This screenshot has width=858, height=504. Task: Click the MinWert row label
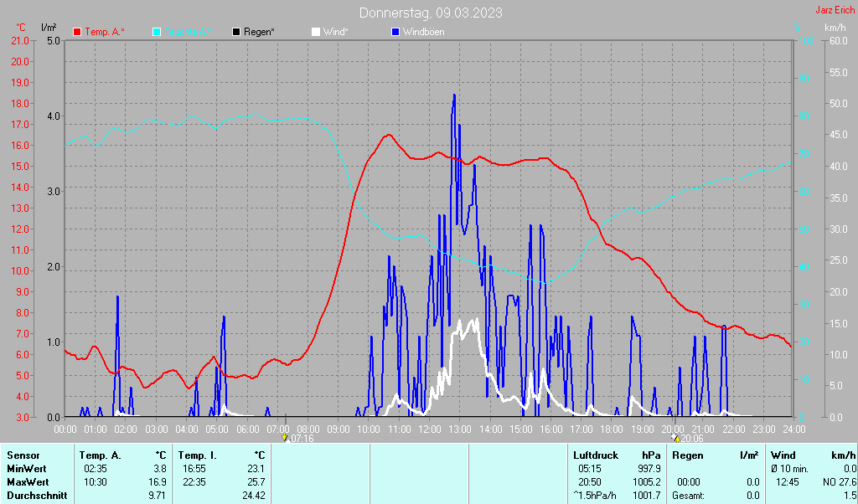26,469
